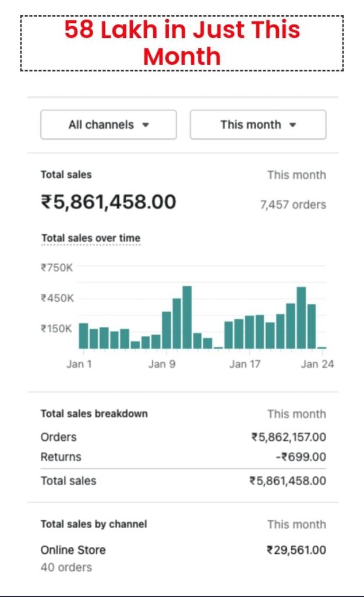Click the "Total sales by channel" heading
This screenshot has width=364, height=597.
pos(93,524)
